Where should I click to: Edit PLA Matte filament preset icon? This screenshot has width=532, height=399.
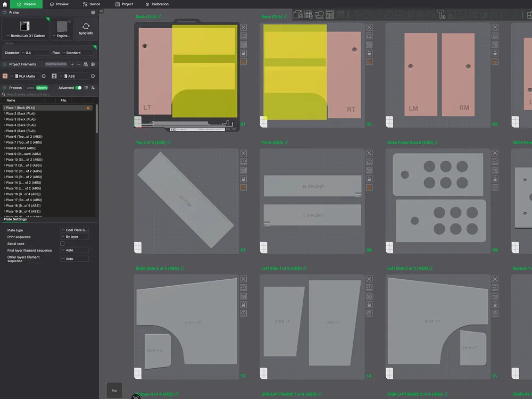[44, 76]
